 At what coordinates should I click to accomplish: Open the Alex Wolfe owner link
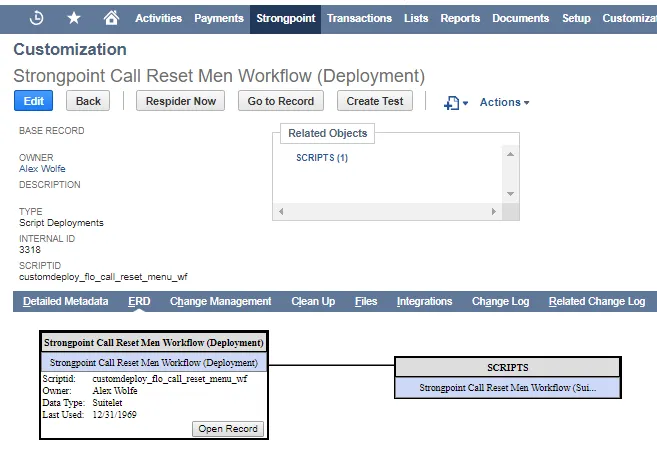coord(42,169)
